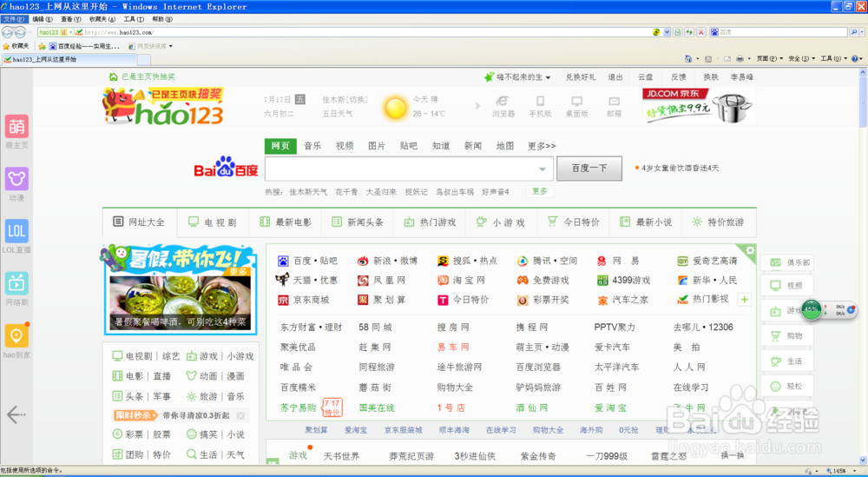Click the green 45% floating accelerator ball

[x=812, y=309]
